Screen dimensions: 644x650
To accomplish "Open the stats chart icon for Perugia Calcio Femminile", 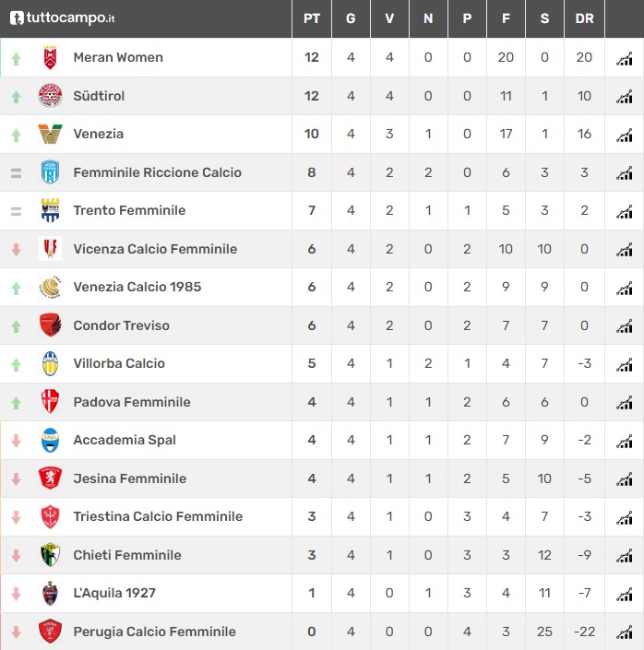I will coord(624,632).
